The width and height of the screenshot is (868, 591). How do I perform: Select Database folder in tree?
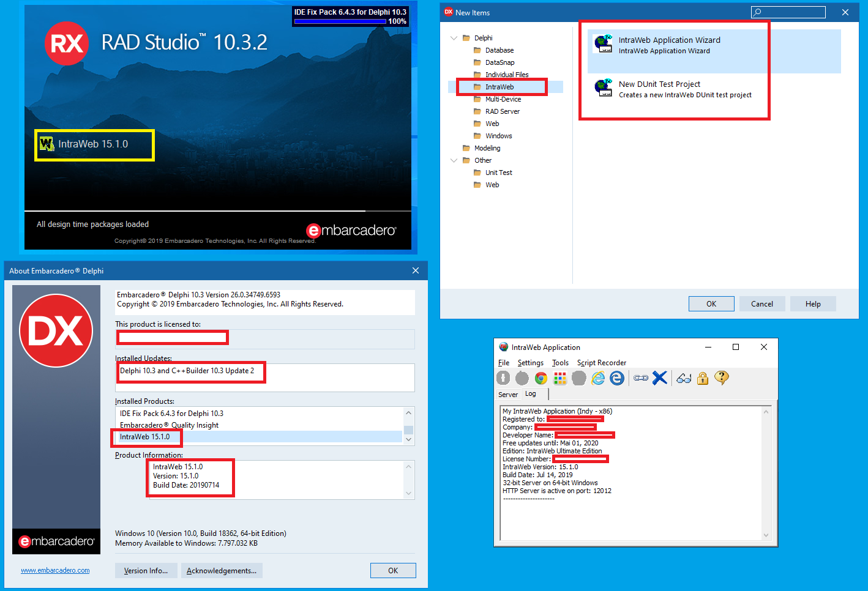click(x=499, y=50)
